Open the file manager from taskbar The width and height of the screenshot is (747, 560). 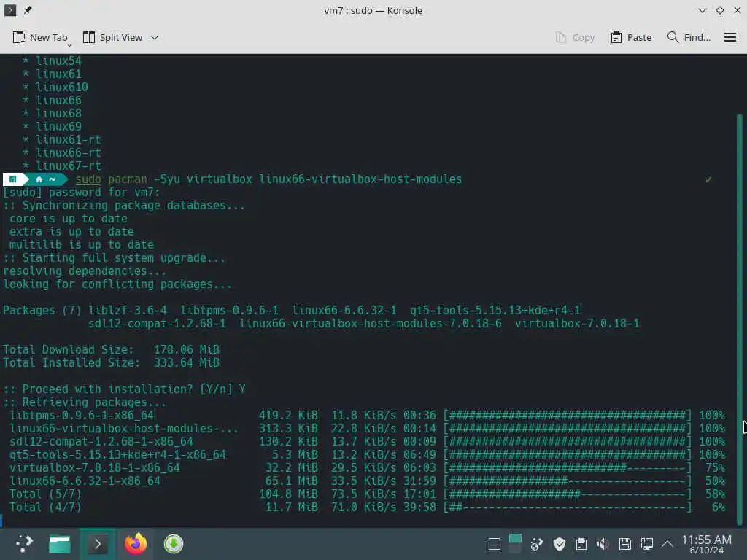point(60,543)
